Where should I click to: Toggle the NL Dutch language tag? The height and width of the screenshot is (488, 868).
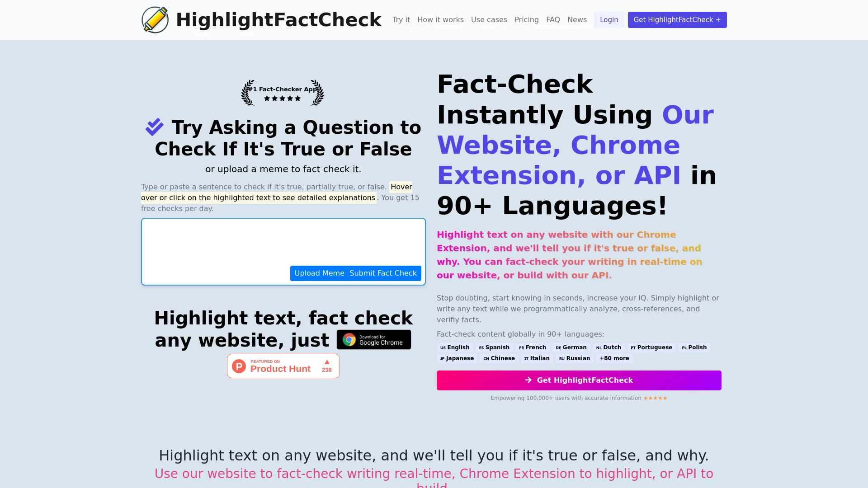pos(609,347)
